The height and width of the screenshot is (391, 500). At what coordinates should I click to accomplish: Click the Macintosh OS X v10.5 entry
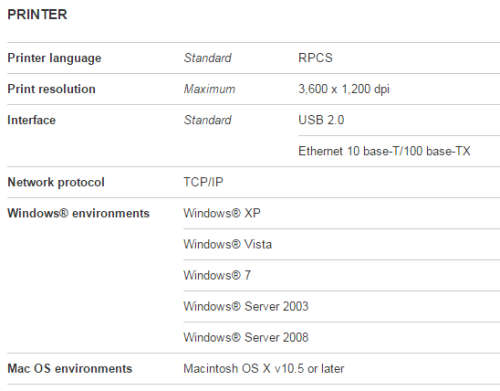(264, 369)
